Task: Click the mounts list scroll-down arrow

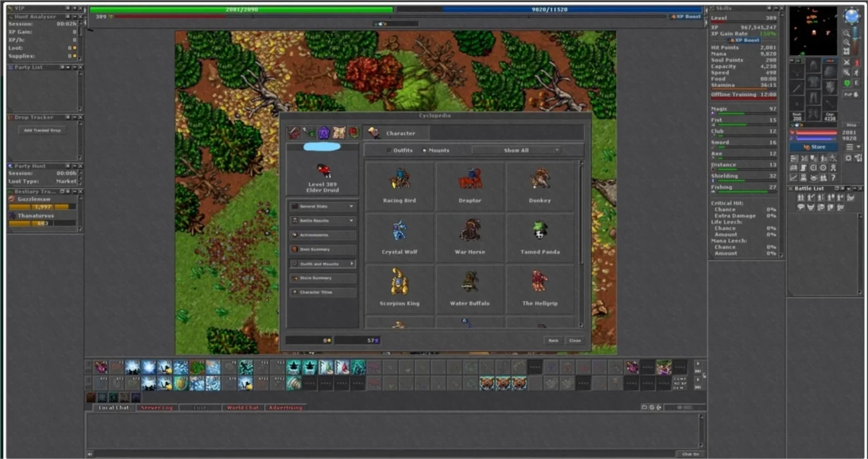Action: point(581,325)
